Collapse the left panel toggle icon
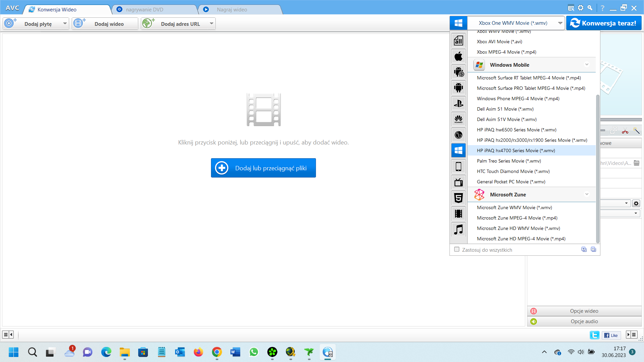644x362 pixels. pos(8,335)
